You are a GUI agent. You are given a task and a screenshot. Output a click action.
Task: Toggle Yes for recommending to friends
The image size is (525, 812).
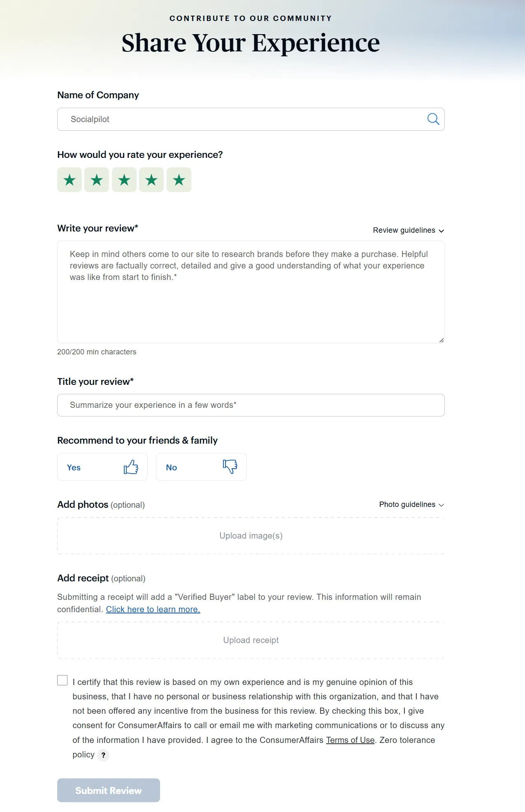[102, 467]
